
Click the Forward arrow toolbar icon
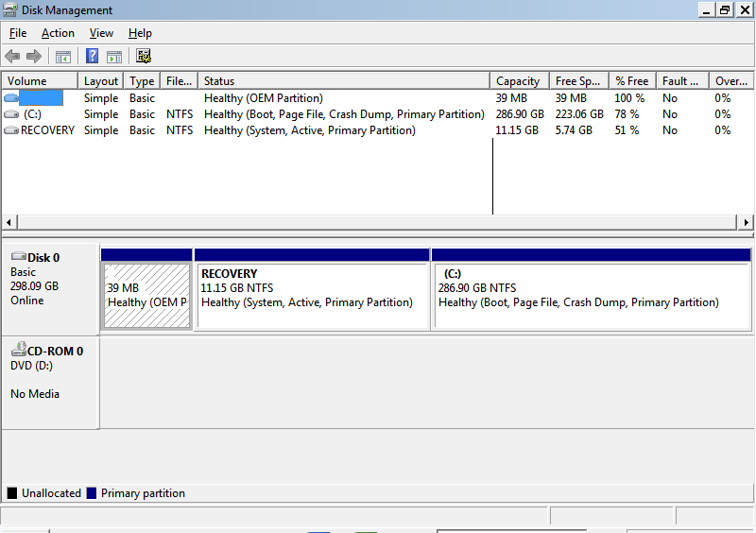click(34, 57)
